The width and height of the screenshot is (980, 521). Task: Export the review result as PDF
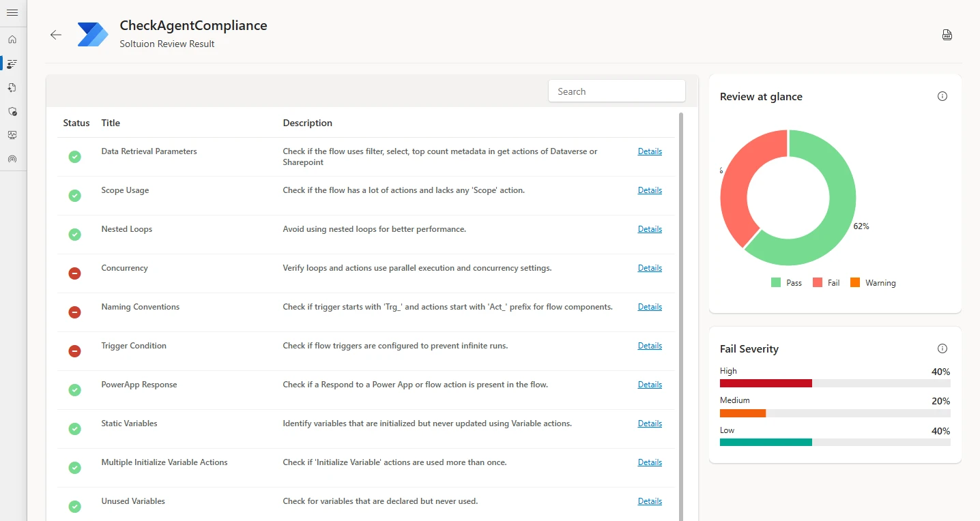tap(947, 34)
